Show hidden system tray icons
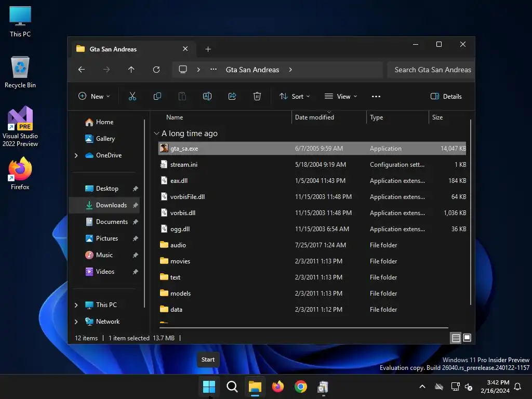Image resolution: width=532 pixels, height=399 pixels. pyautogui.click(x=422, y=387)
